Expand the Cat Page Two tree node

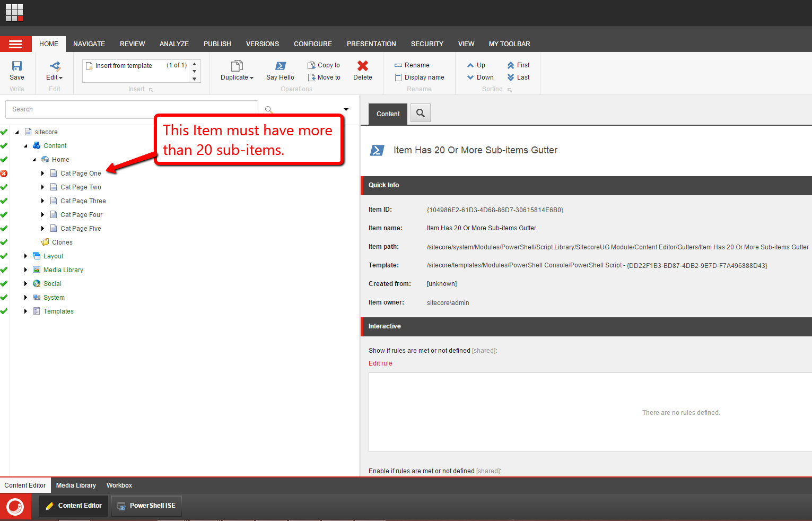[x=43, y=187]
